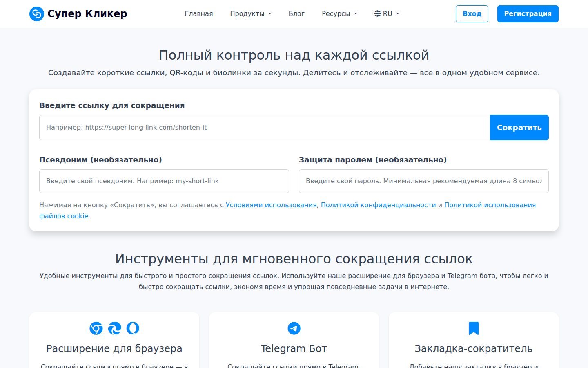
Task: Click the Расширение для браузера heading
Action: click(x=114, y=348)
